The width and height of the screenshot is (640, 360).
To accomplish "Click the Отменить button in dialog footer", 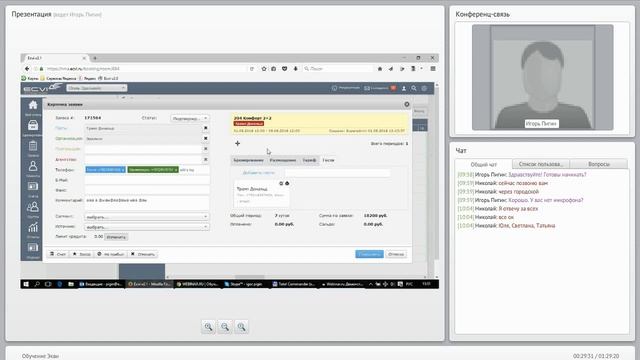I will click(x=143, y=254).
